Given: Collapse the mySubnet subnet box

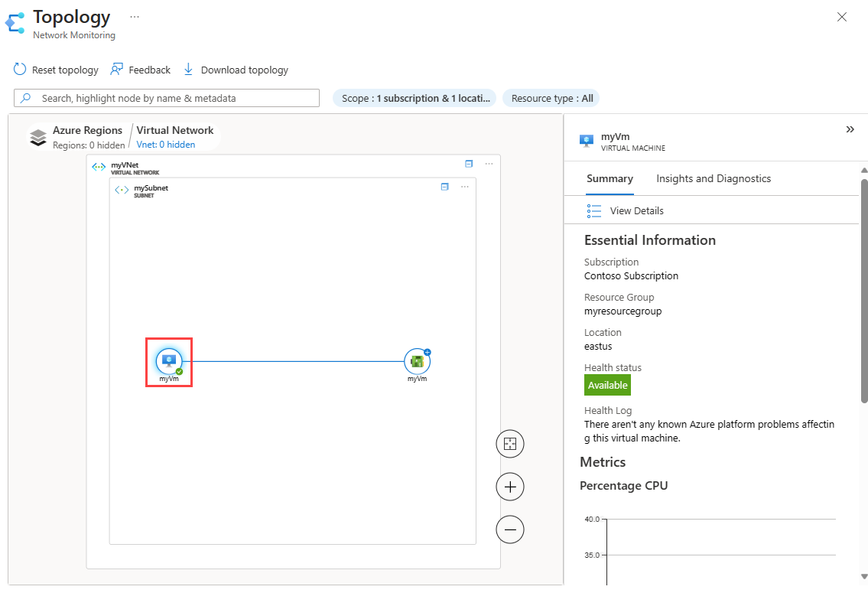Looking at the screenshot, I should 444,187.
